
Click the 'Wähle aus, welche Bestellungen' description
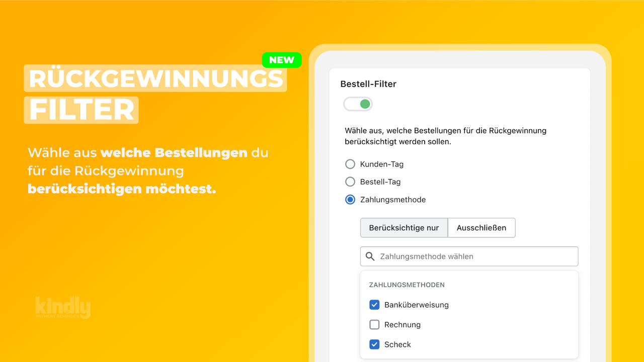(x=445, y=136)
